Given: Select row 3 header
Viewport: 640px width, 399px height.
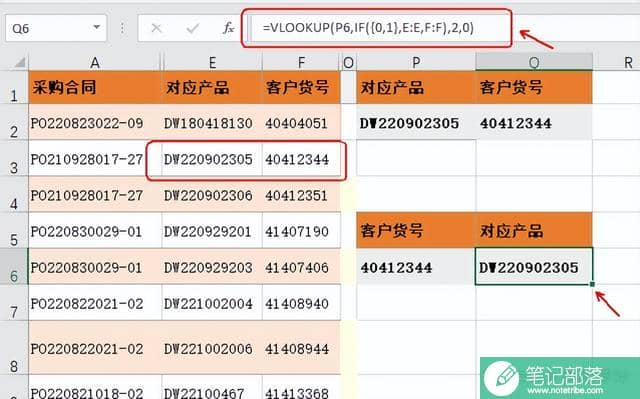Looking at the screenshot, I should coord(14,158).
